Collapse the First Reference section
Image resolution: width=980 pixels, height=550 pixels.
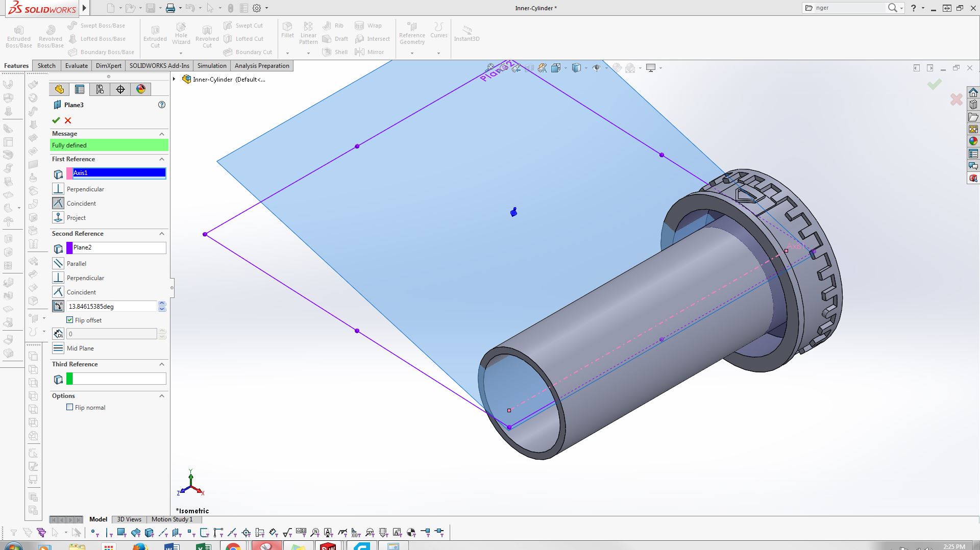coord(162,159)
